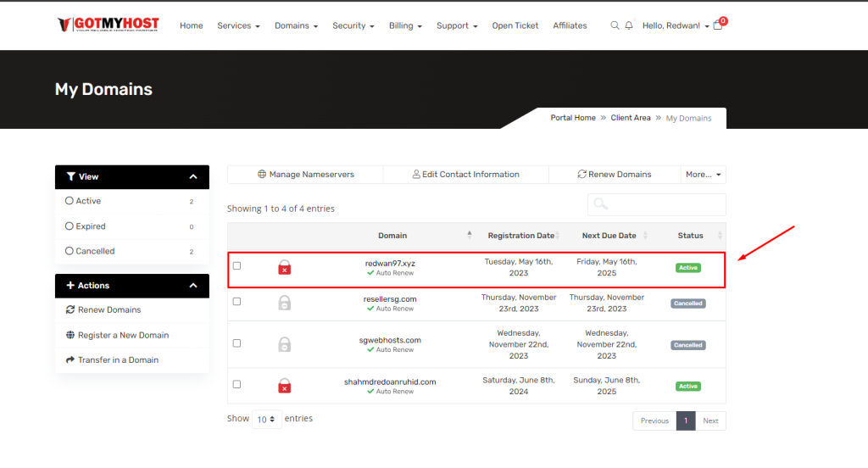Expand the More... dropdown
The width and height of the screenshot is (868, 468).
(x=704, y=175)
